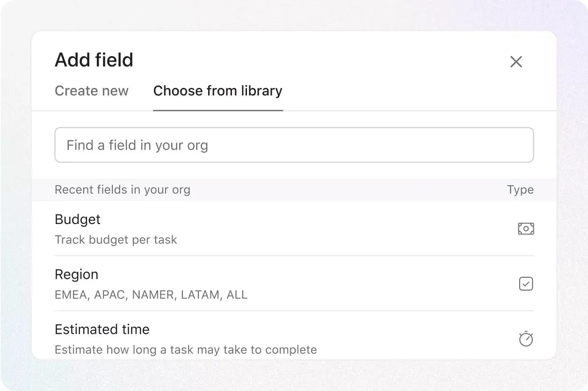588x391 pixels.
Task: Click the Budget currency type icon
Action: [526, 229]
